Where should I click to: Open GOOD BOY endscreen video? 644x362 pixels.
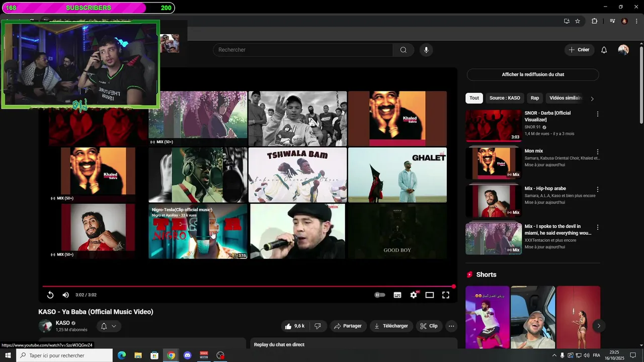pyautogui.click(x=397, y=231)
